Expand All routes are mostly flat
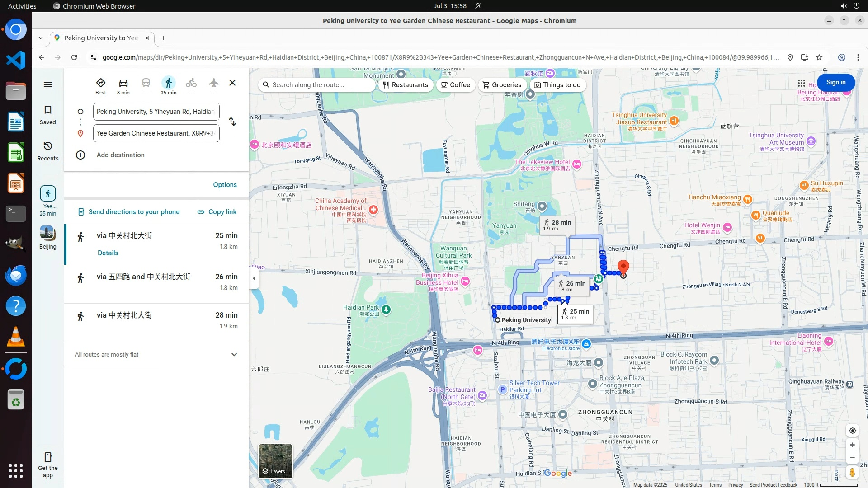Screen dimensions: 868x488 [234, 355]
